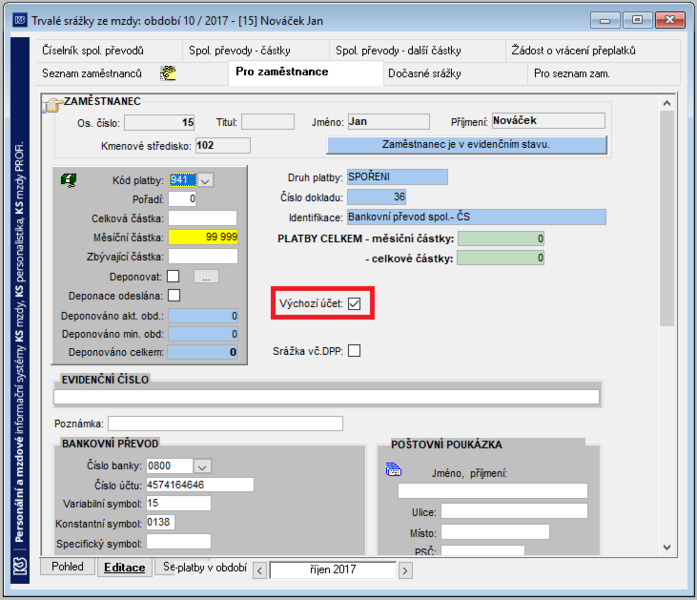The height and width of the screenshot is (600, 697).
Task: Click the Os. číslo field showing 15
Action: coord(159,123)
